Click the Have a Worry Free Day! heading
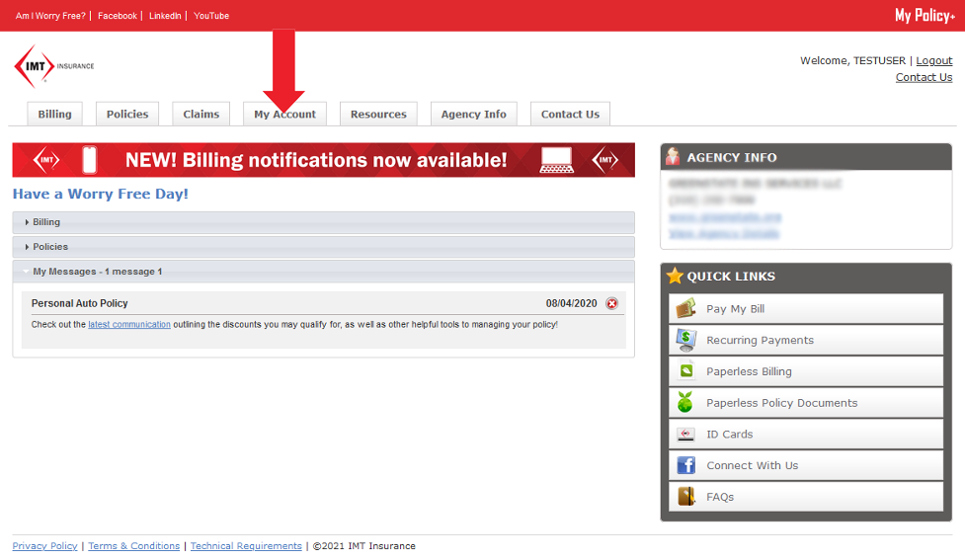965x560 pixels. 101,194
